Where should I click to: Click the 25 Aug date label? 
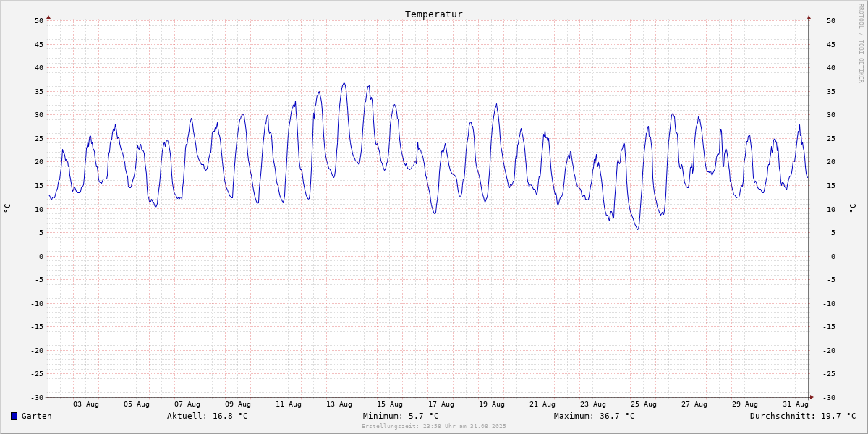pyautogui.click(x=643, y=404)
